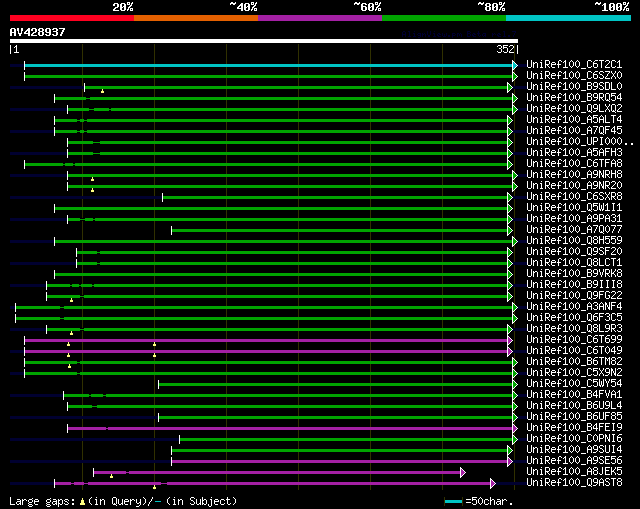Select the UniRef100_A9NRH8 label

pyautogui.click(x=574, y=175)
